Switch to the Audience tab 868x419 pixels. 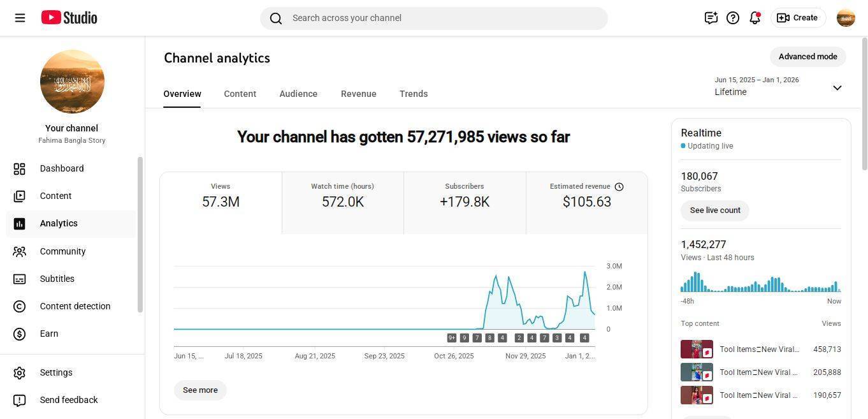click(298, 94)
